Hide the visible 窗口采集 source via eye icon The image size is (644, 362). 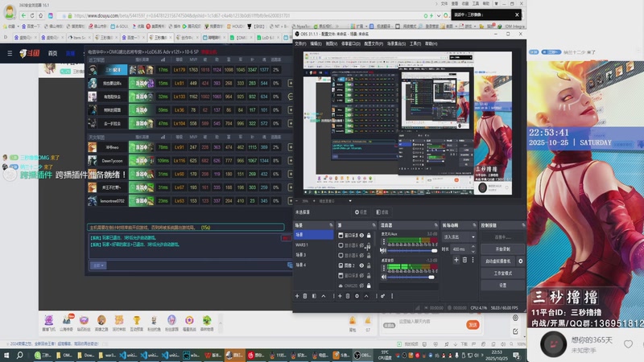click(x=361, y=235)
